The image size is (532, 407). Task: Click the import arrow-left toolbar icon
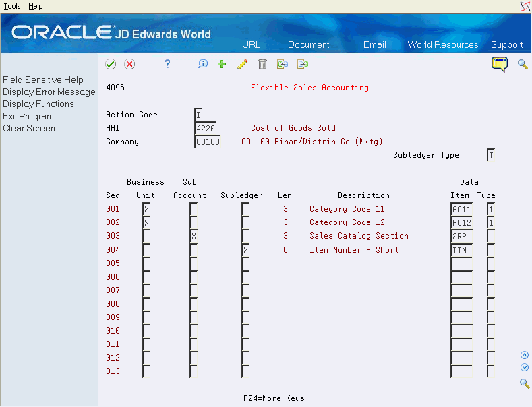(x=283, y=64)
